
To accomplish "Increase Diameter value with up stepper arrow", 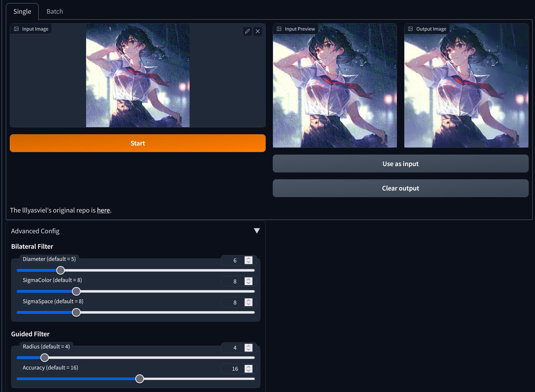I will [x=249, y=258].
